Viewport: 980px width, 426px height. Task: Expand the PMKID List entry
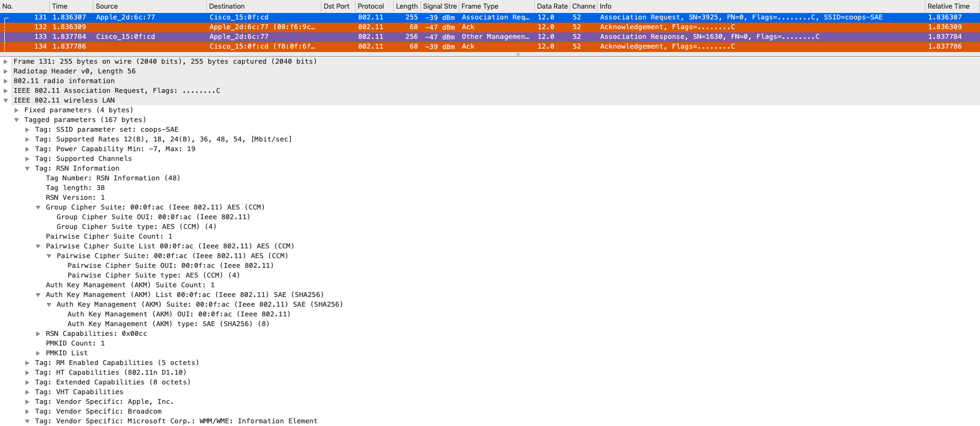pyautogui.click(x=38, y=353)
